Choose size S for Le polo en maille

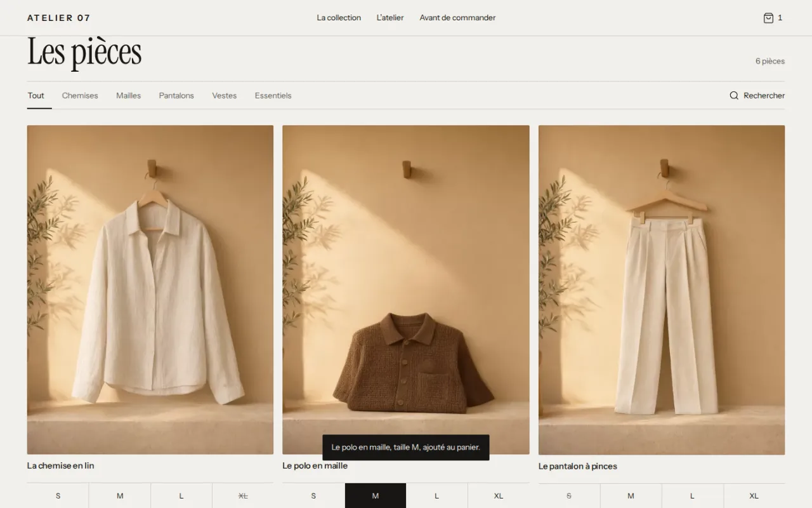pos(313,496)
